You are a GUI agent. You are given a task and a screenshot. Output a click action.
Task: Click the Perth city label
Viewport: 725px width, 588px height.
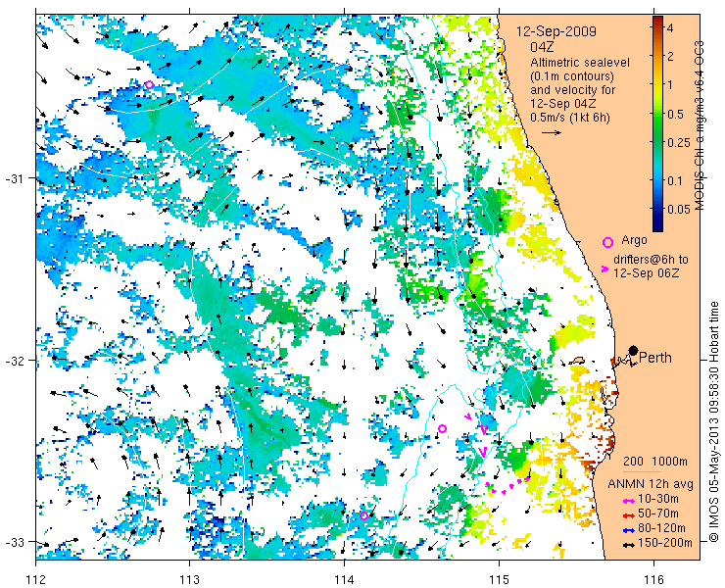[655, 358]
